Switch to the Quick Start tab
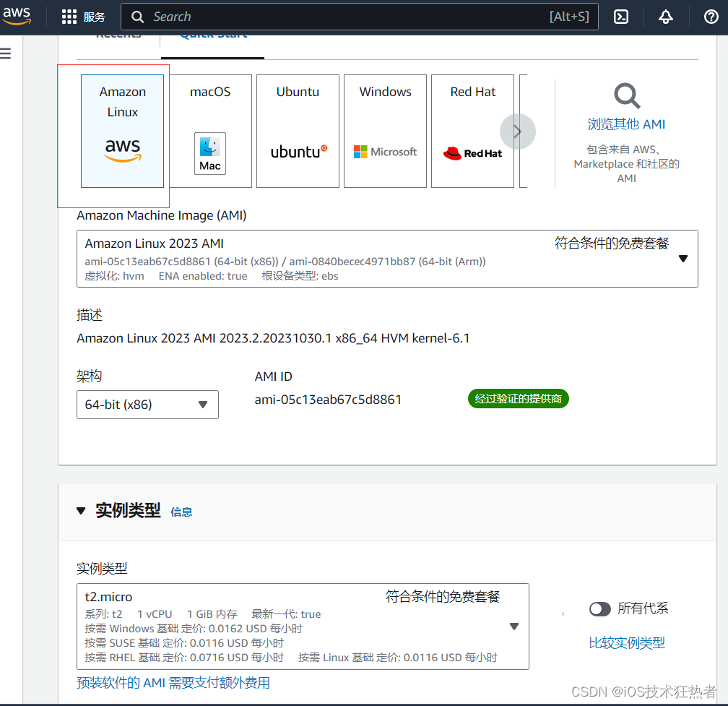The width and height of the screenshot is (728, 706). point(213,36)
